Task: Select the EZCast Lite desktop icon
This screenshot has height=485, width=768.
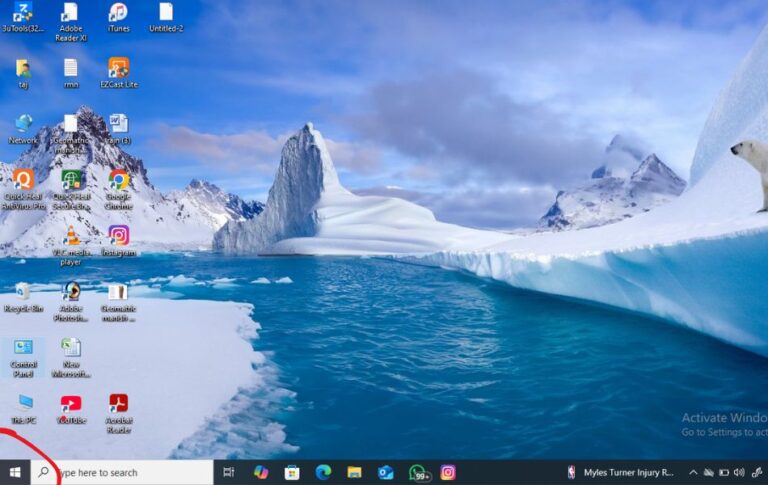Action: (118, 68)
